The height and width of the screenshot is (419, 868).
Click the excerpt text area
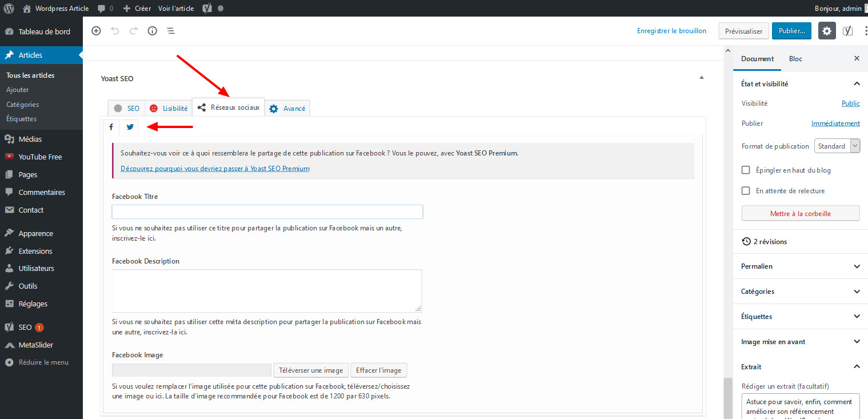point(801,406)
